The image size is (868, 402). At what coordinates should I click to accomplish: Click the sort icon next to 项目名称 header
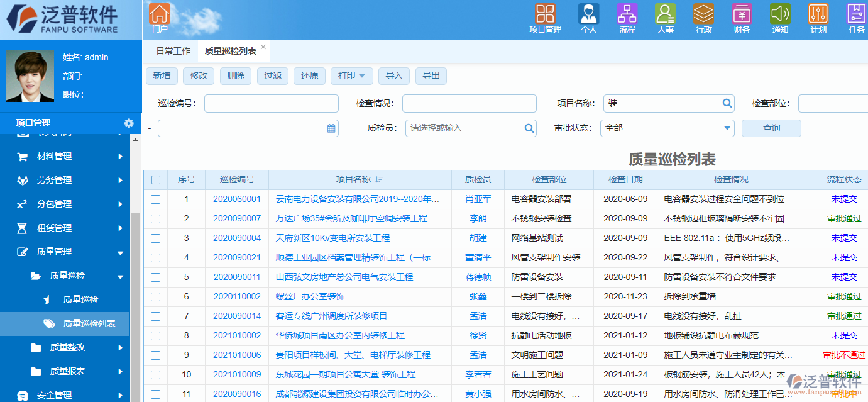[x=379, y=179]
